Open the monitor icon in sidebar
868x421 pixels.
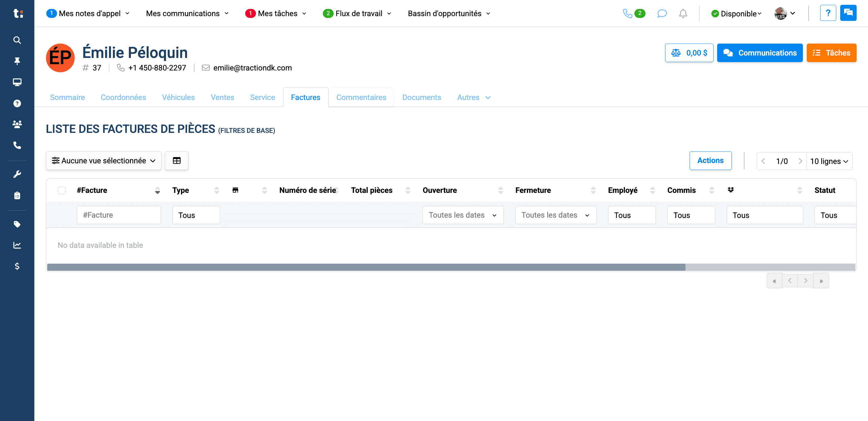pyautogui.click(x=17, y=82)
